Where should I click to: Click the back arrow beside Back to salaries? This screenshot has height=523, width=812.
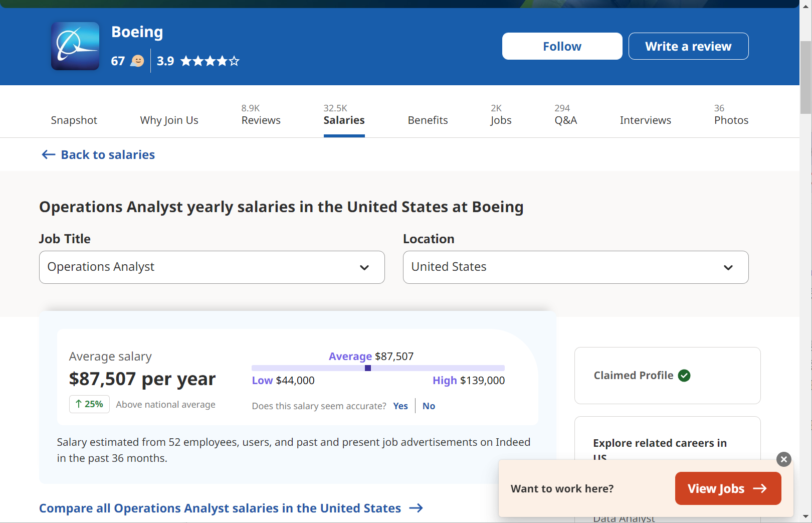point(49,154)
